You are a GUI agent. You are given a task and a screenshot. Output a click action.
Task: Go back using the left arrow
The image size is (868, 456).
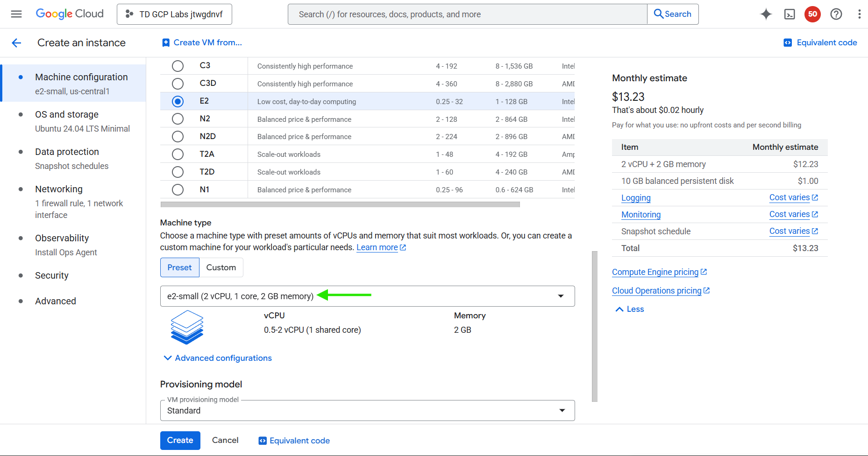[16, 43]
